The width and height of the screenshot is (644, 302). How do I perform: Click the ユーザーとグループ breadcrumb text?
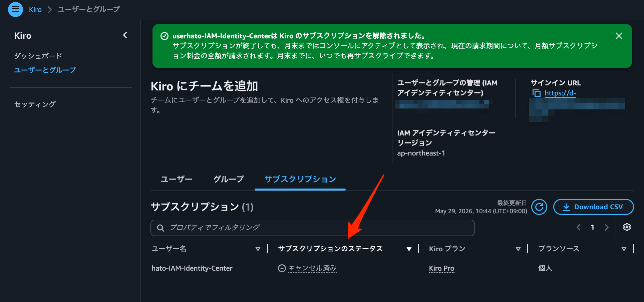coord(89,9)
